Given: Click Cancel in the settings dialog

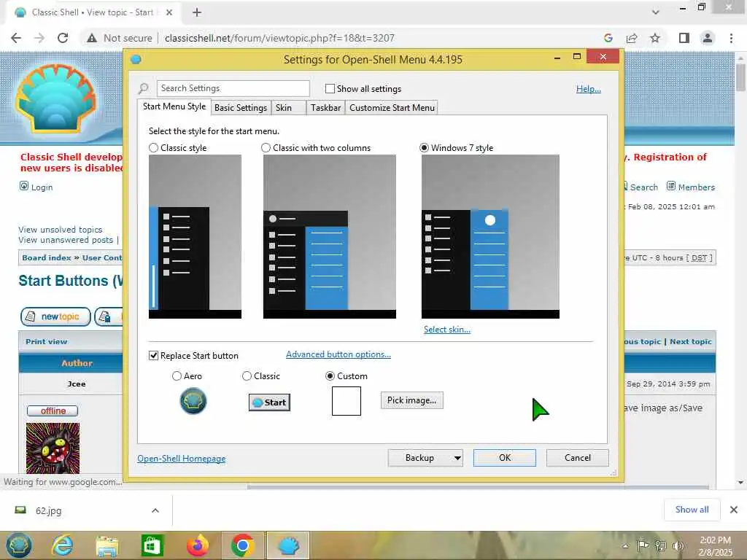Looking at the screenshot, I should (578, 458).
